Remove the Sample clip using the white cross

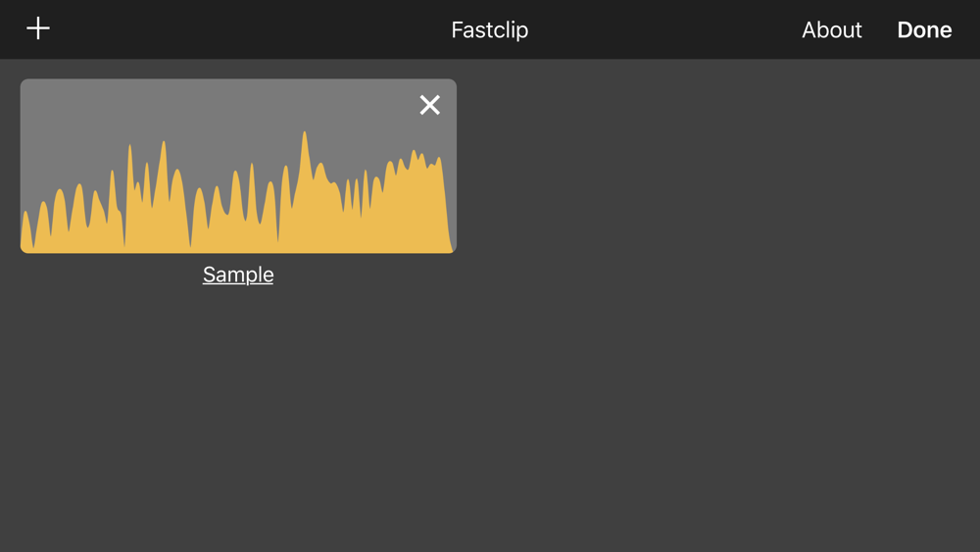[x=429, y=105]
